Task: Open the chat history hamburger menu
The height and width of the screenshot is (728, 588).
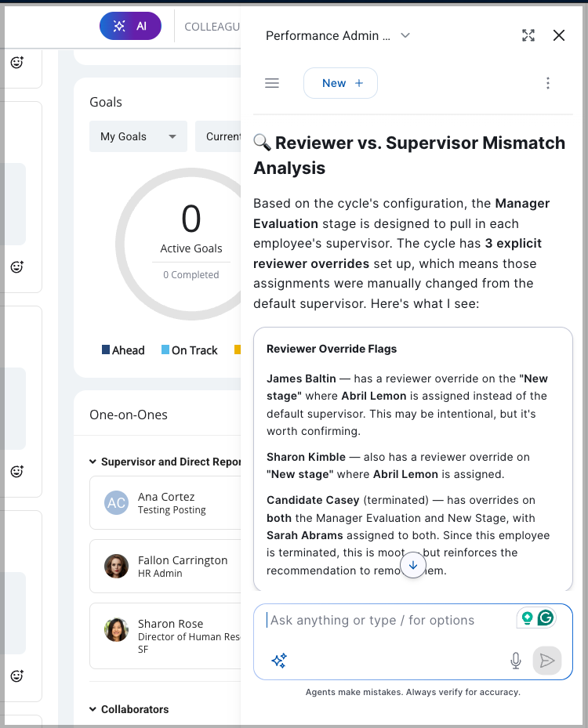Action: tap(272, 83)
